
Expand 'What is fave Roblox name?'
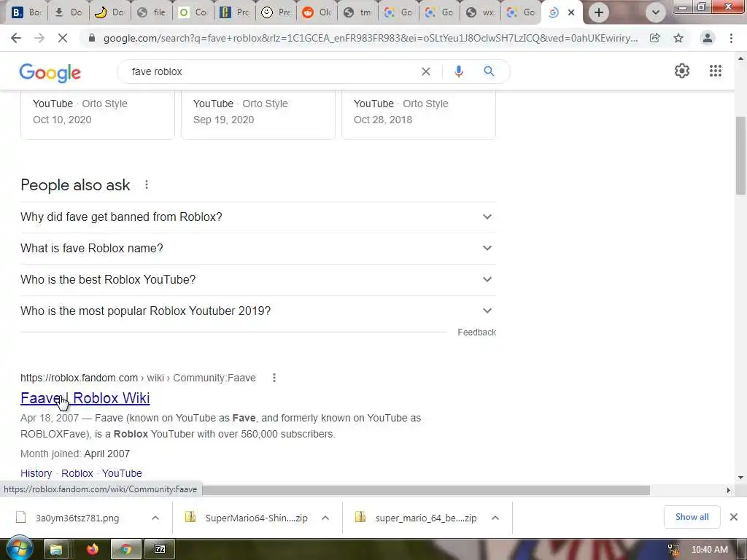258,249
